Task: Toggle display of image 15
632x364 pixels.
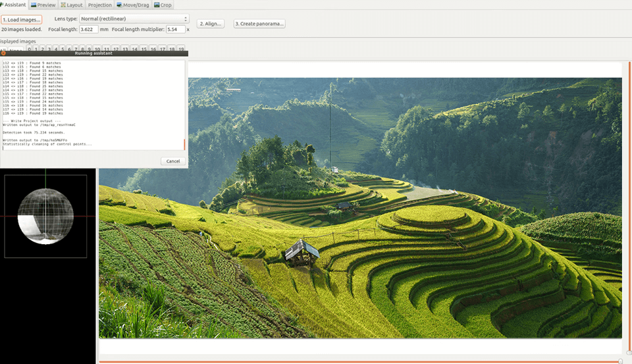Action: coord(144,49)
